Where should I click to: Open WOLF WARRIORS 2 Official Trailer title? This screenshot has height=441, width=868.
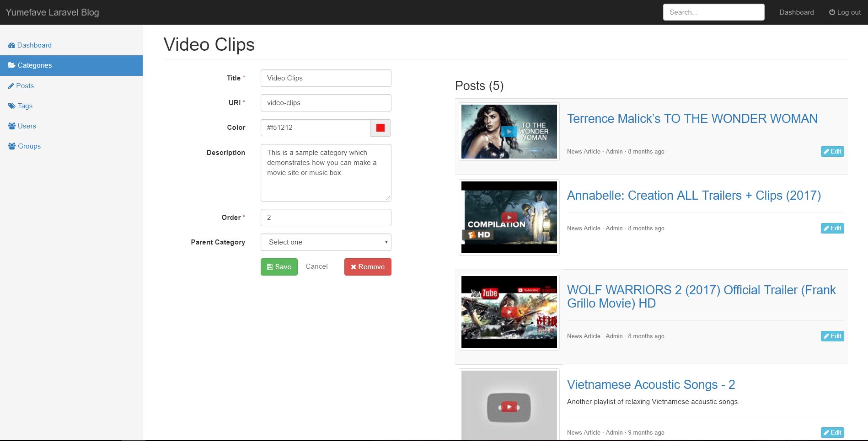pos(701,297)
